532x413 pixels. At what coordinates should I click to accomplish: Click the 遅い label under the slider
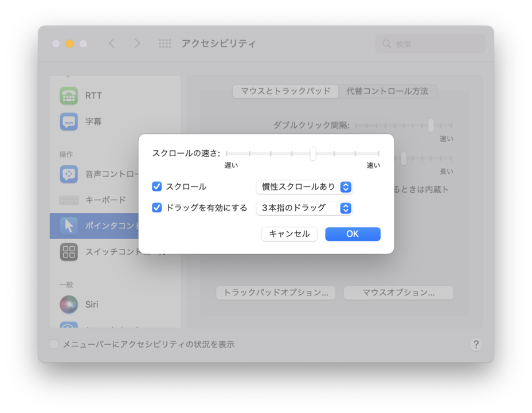[x=231, y=165]
